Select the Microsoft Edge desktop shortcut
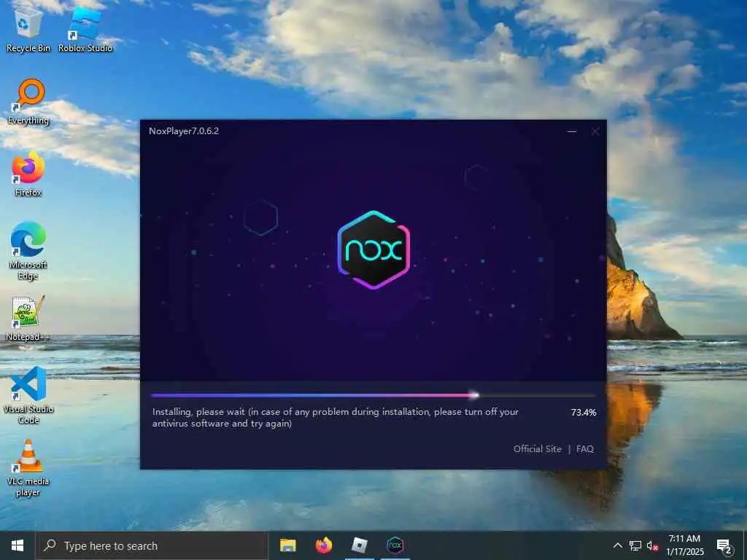747x560 pixels. (x=28, y=251)
